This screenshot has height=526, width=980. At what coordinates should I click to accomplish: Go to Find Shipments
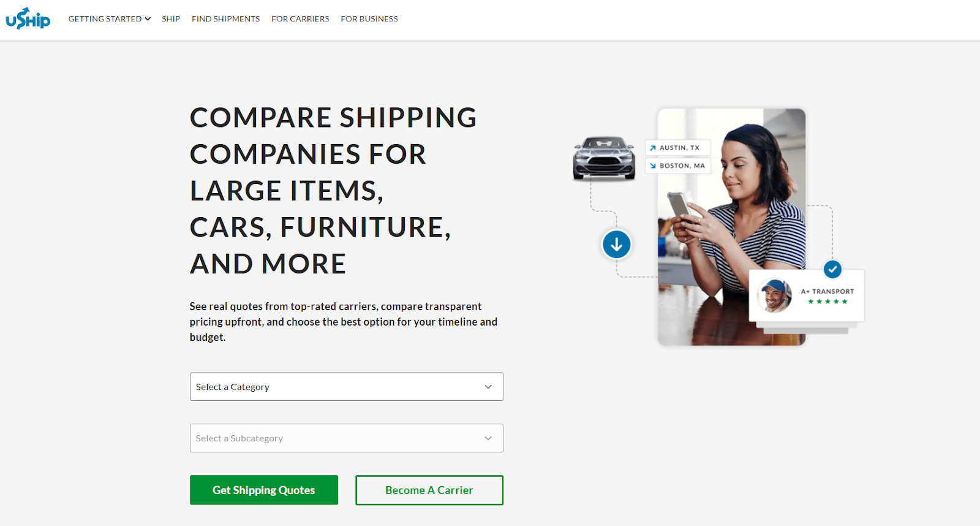coord(225,19)
